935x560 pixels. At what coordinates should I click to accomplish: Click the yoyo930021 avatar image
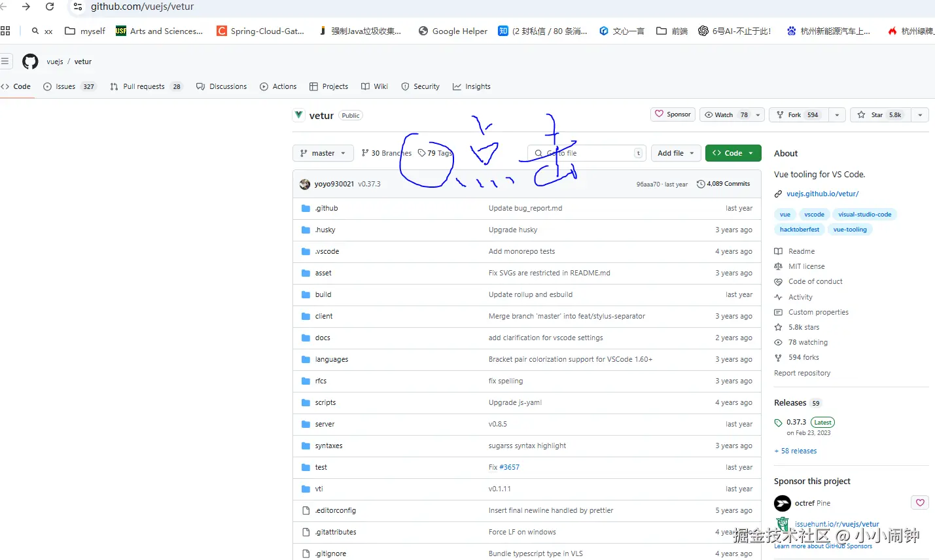click(x=305, y=184)
